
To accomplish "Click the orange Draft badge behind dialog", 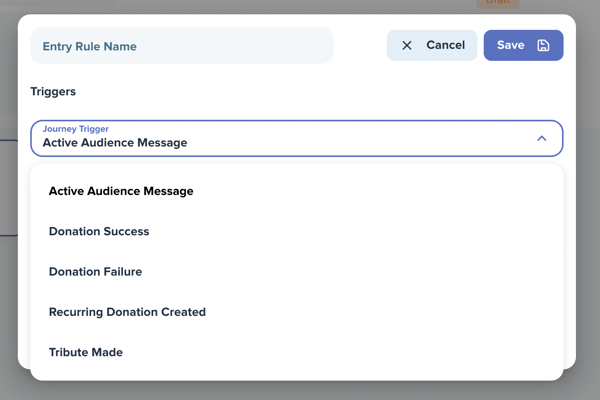I will [498, 3].
